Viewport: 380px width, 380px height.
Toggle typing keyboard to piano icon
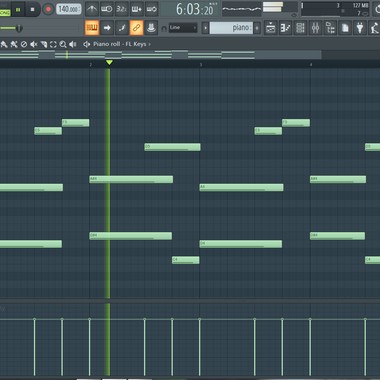pyautogui.click(x=92, y=28)
